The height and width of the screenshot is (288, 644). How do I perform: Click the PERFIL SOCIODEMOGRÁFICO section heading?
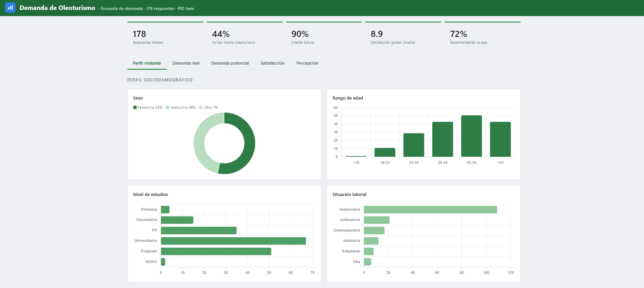coord(160,80)
